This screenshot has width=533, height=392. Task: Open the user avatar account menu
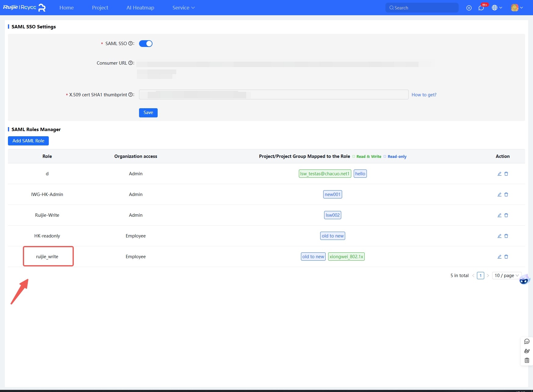pos(517,8)
